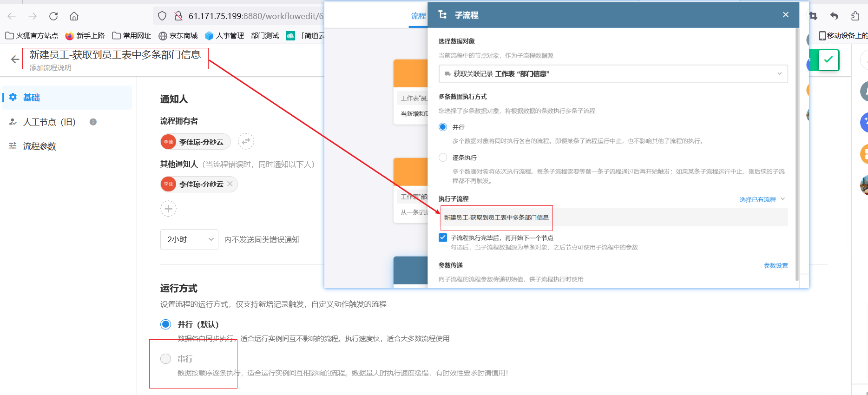868x395 pixels.
Task: Reload the current page
Action: pos(53,16)
